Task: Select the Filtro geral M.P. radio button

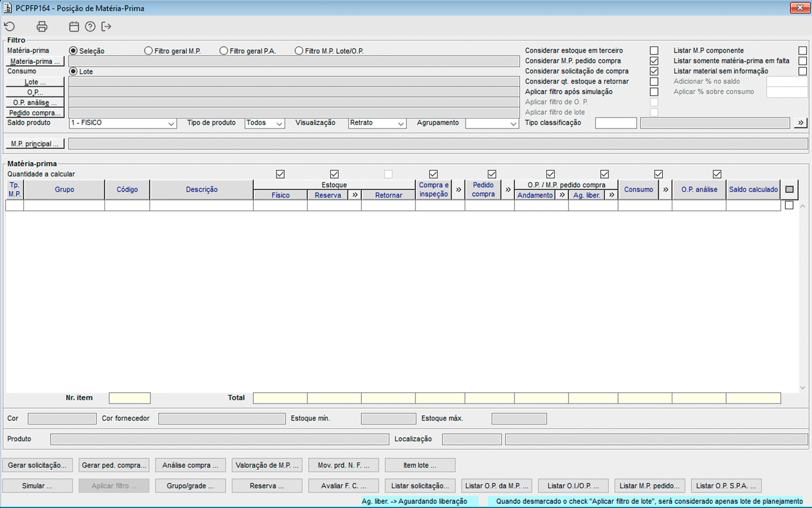Action: point(149,51)
